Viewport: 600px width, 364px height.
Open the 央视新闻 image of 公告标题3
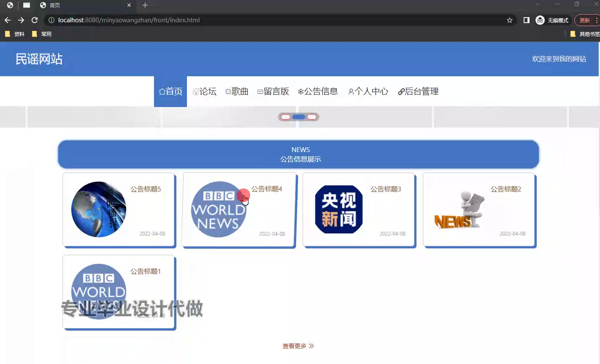[x=339, y=209]
